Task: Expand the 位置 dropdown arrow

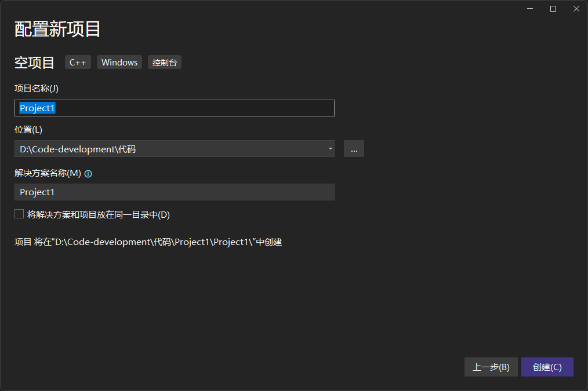Action: 330,149
